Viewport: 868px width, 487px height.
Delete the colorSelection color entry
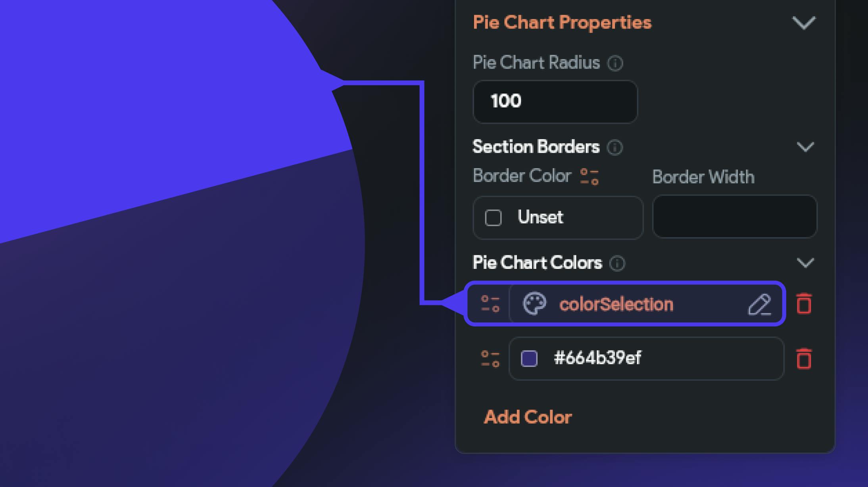point(804,304)
